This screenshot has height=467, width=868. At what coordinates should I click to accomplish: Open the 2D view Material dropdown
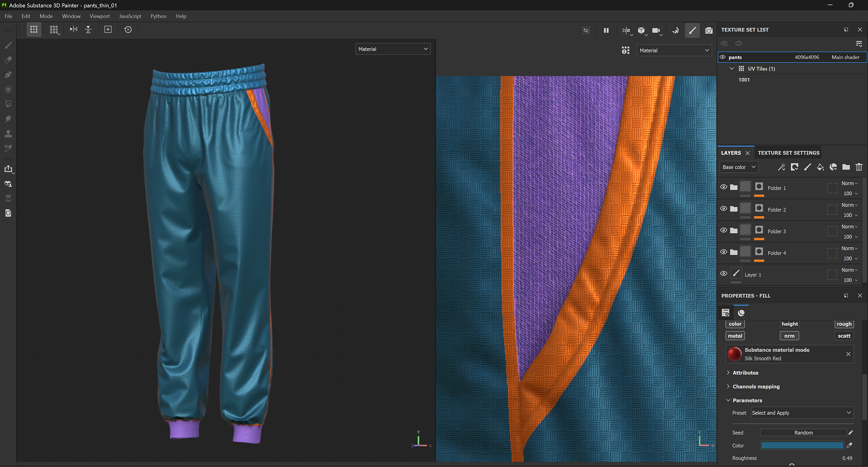pos(674,50)
